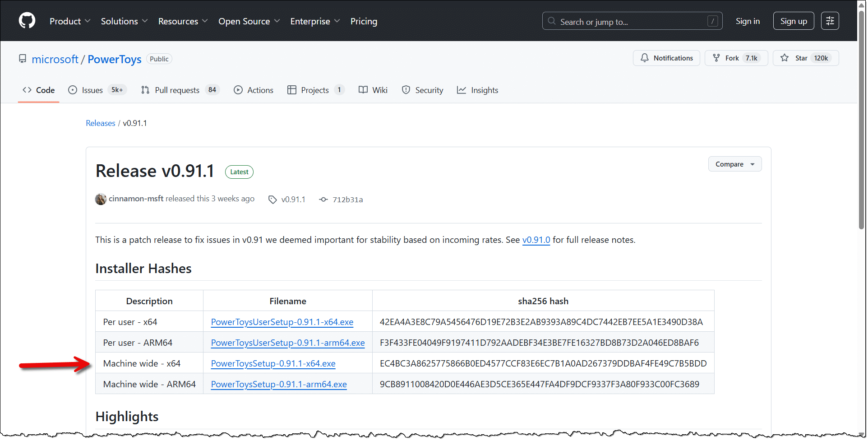Viewport: 868px width, 441px height.
Task: Select the Machine wide x64 hash value
Action: (x=543, y=363)
